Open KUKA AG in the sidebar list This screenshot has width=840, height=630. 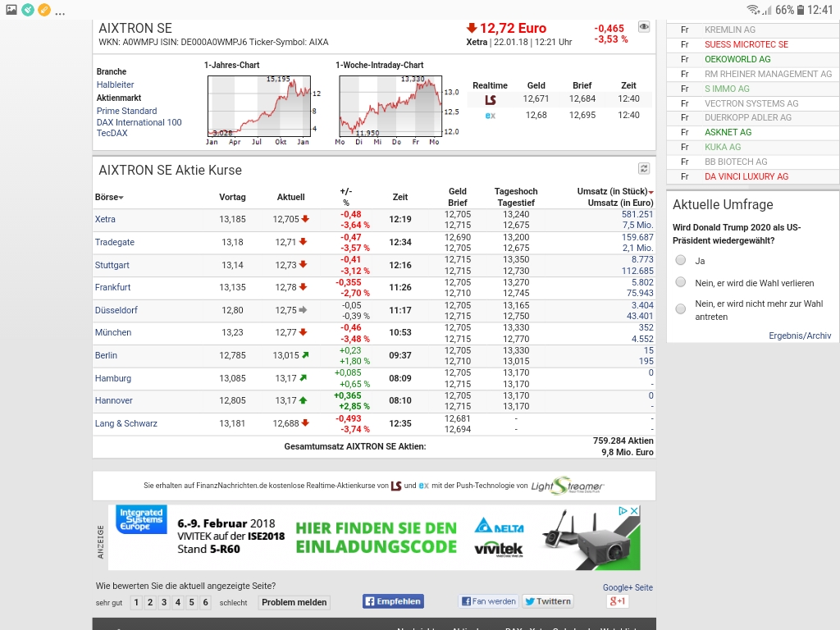(723, 147)
